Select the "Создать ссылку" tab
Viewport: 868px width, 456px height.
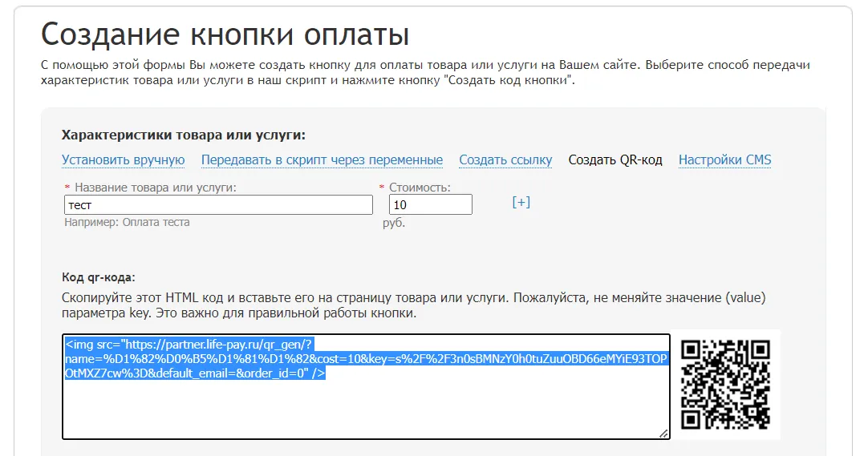tap(505, 159)
